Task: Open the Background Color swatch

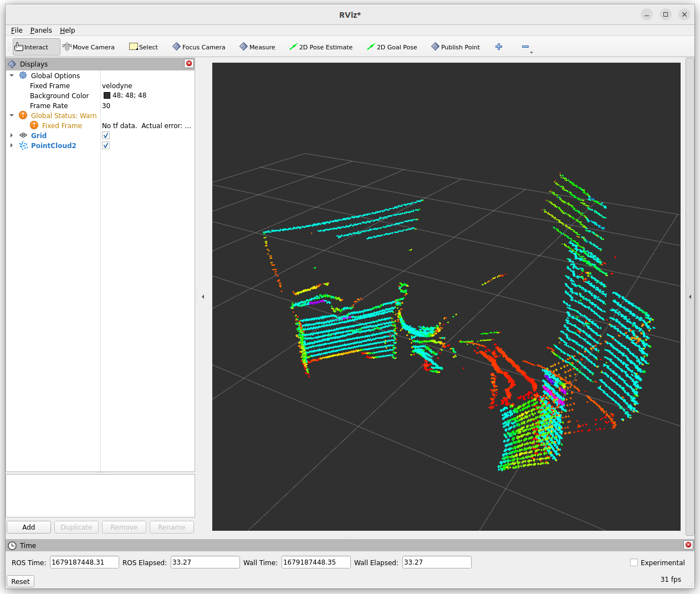Action: pos(107,95)
